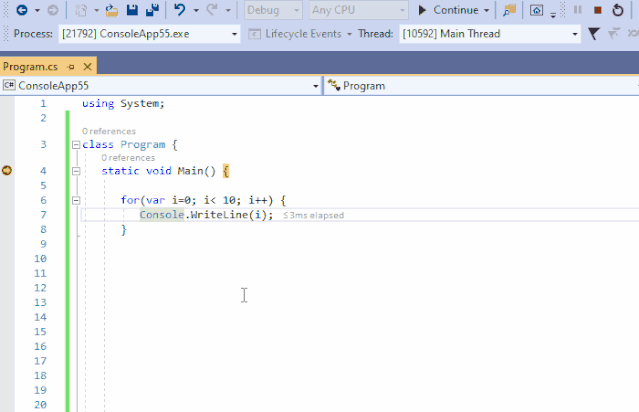639x412 pixels.
Task: Restart the debugging session
Action: click(x=618, y=10)
